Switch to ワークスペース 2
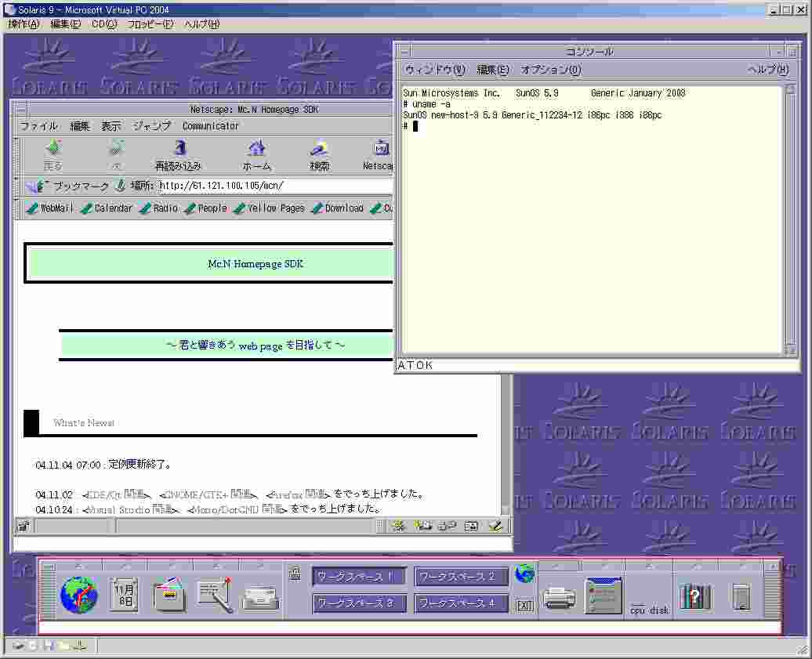812x659 pixels. pos(461,577)
